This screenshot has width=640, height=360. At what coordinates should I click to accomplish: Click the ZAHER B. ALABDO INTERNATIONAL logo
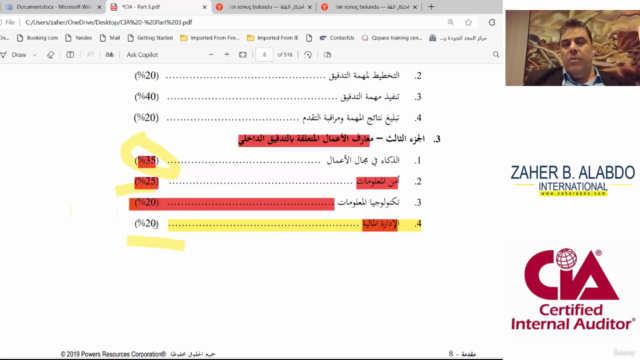point(573,180)
